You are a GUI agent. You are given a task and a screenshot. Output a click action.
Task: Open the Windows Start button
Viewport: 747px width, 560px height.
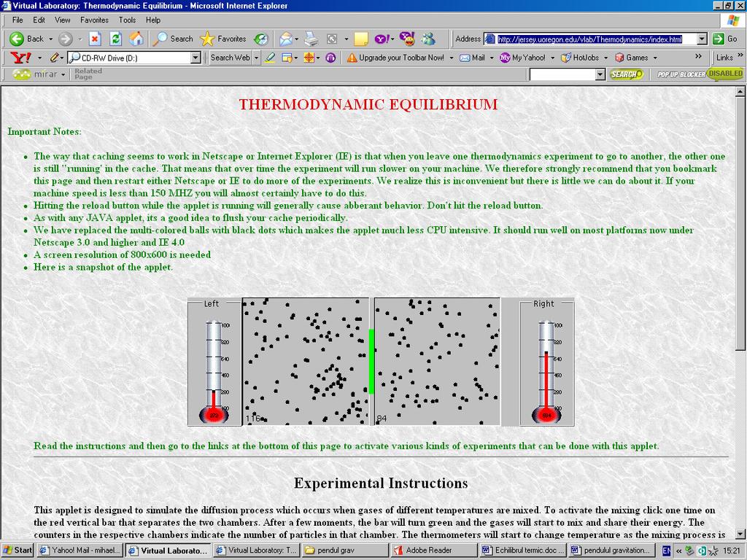coord(18,550)
